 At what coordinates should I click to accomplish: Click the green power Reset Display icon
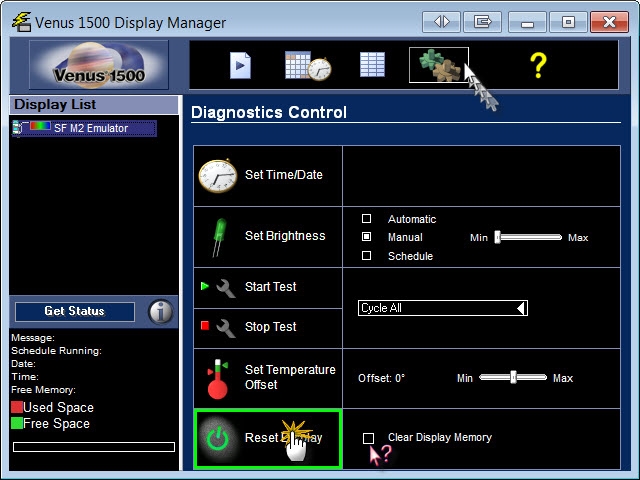[218, 439]
